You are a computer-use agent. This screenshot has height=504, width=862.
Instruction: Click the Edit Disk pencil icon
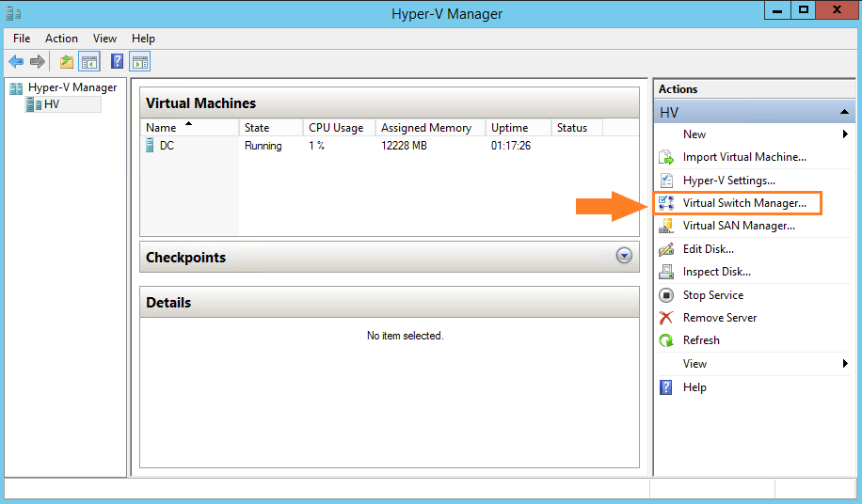point(666,249)
